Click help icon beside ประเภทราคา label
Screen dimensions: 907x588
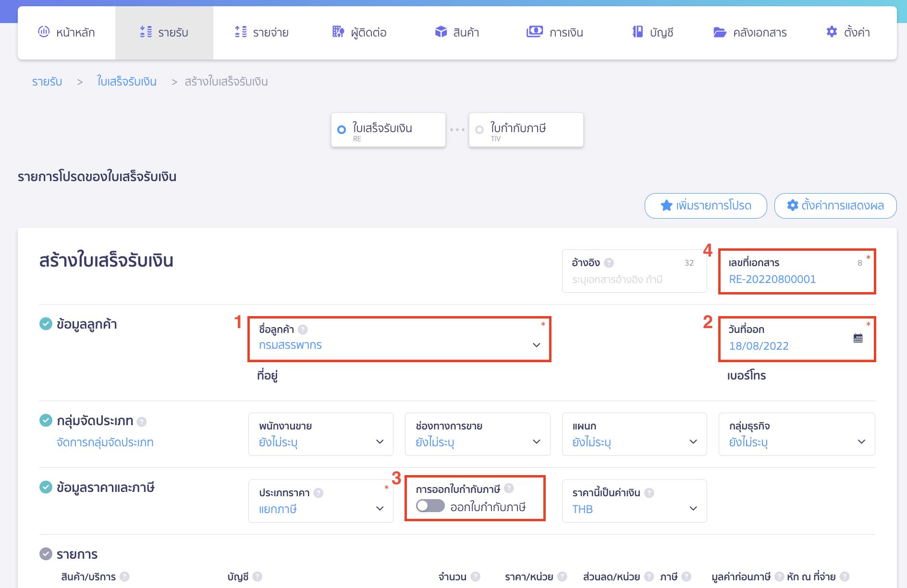(x=318, y=493)
